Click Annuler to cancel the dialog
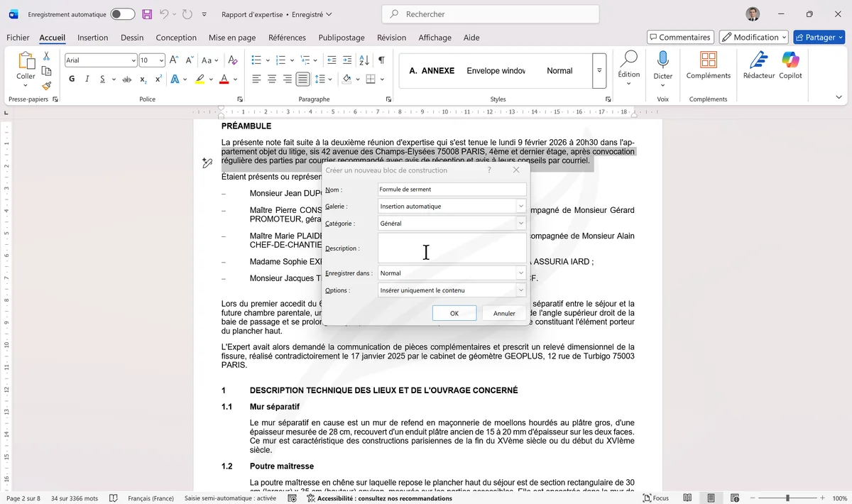Viewport: 852px width, 504px height. pyautogui.click(x=503, y=312)
